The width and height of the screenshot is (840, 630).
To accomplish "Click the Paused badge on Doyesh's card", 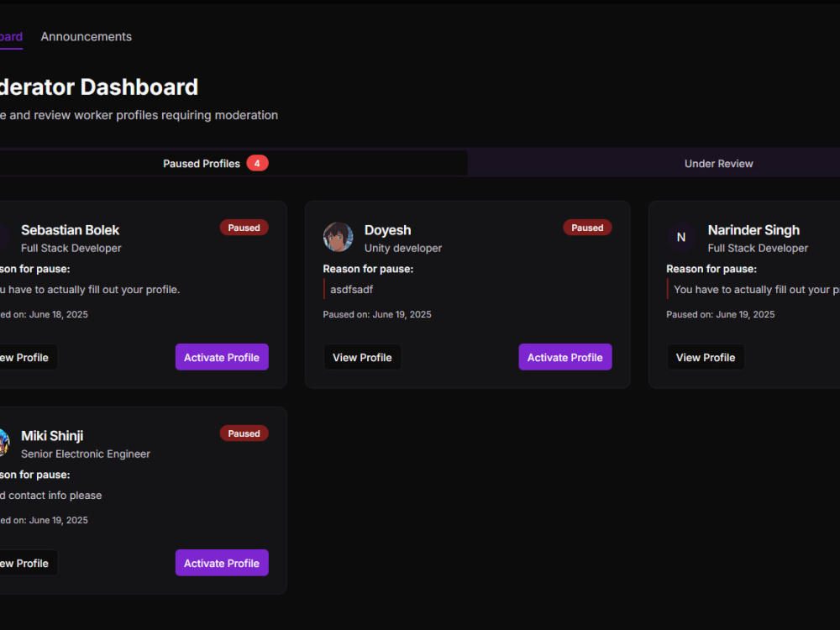I will [587, 228].
